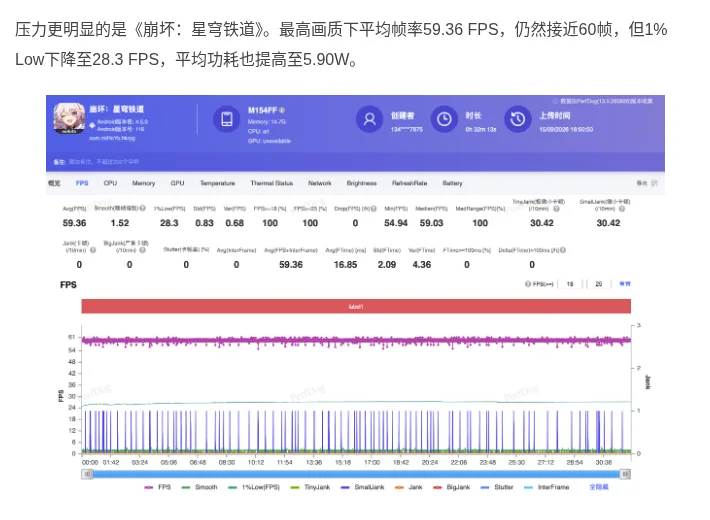Click Smooth value 1.52
Screen dimensions: 710x520
point(120,223)
